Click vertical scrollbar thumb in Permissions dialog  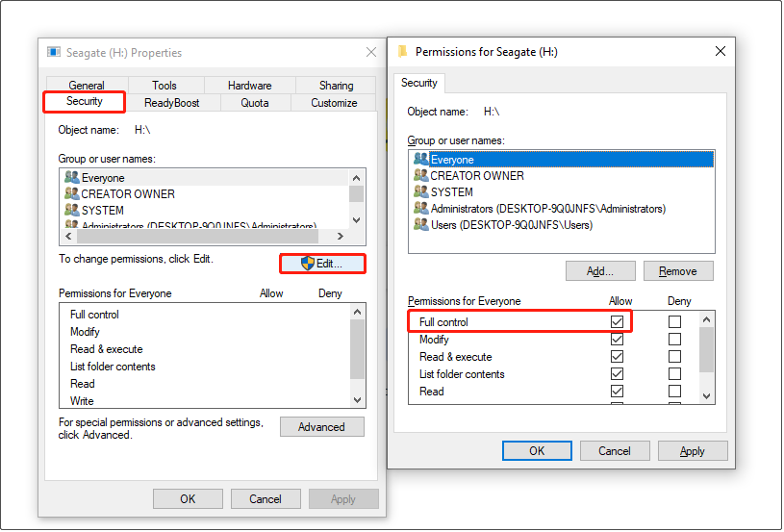[706, 349]
